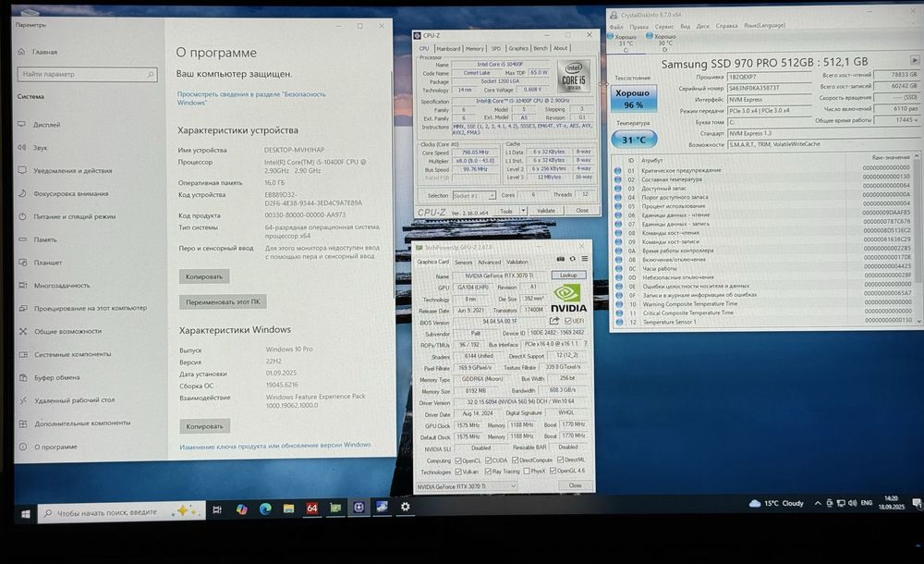Open the Справка menu in CrystalDiskInfo
This screenshot has width=924, height=564.
726,26
